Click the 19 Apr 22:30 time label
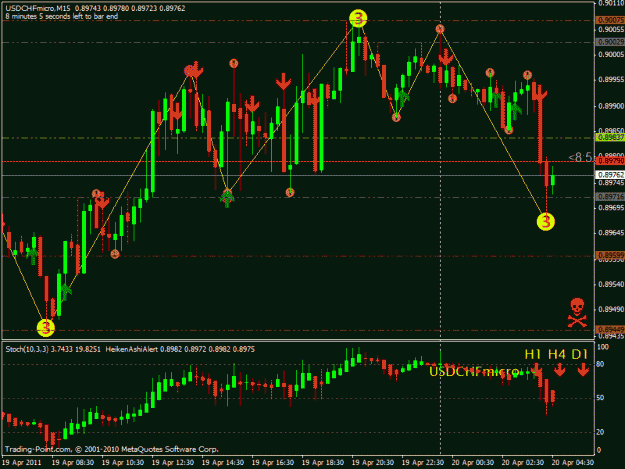Image resolution: width=625 pixels, height=469 pixels. pyautogui.click(x=423, y=463)
